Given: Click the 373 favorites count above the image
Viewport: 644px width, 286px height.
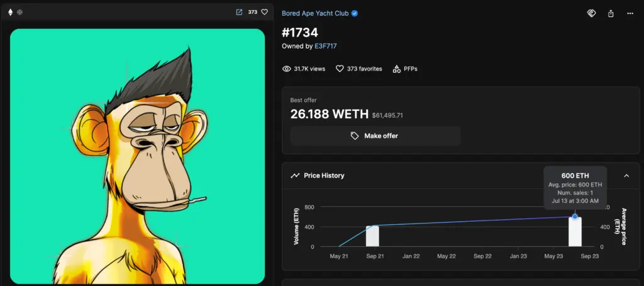Looking at the screenshot, I should pos(253,13).
